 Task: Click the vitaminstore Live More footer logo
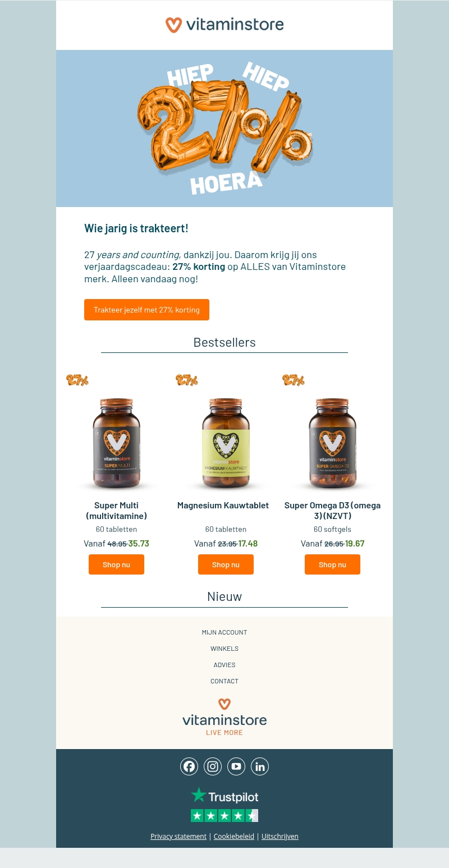point(224,717)
